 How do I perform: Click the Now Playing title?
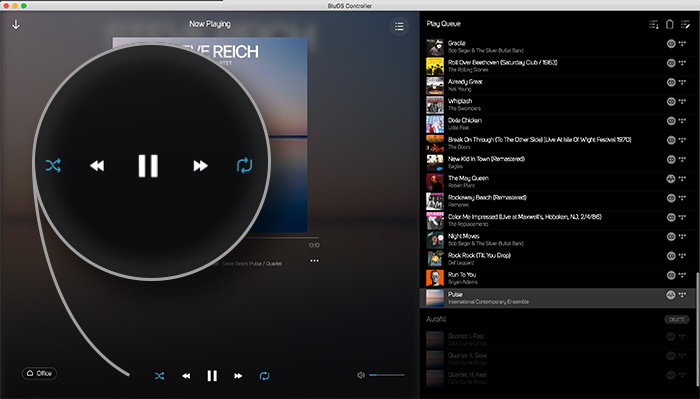210,24
